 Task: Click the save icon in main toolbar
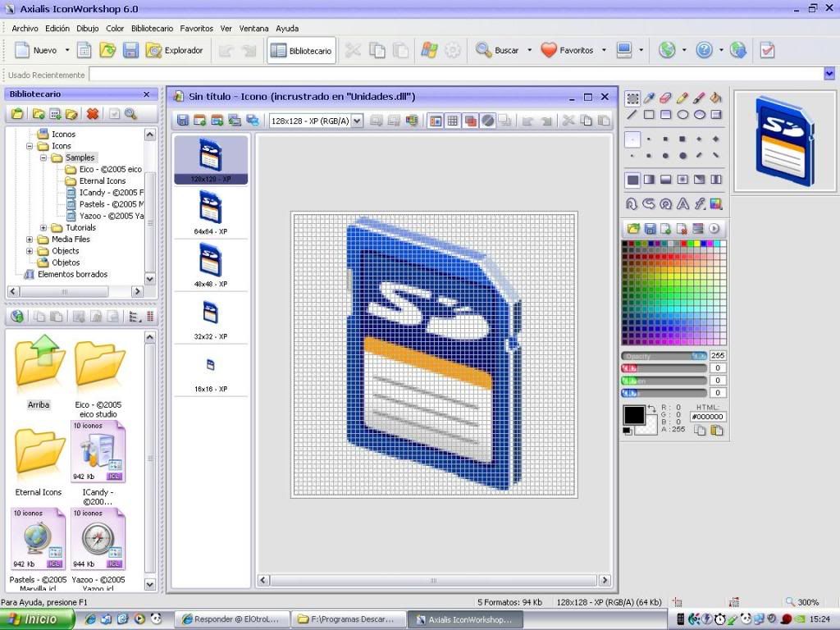pyautogui.click(x=130, y=50)
